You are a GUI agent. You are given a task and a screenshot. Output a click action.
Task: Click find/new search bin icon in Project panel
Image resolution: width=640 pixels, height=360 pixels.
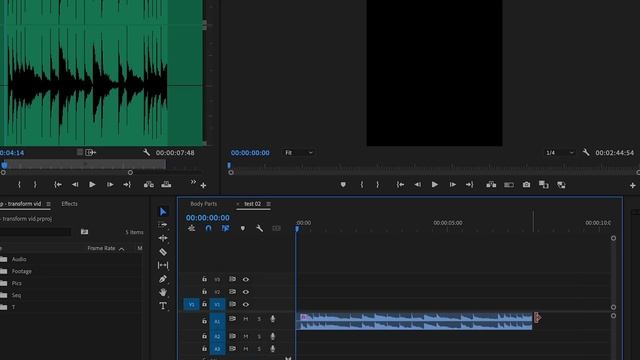(84, 232)
